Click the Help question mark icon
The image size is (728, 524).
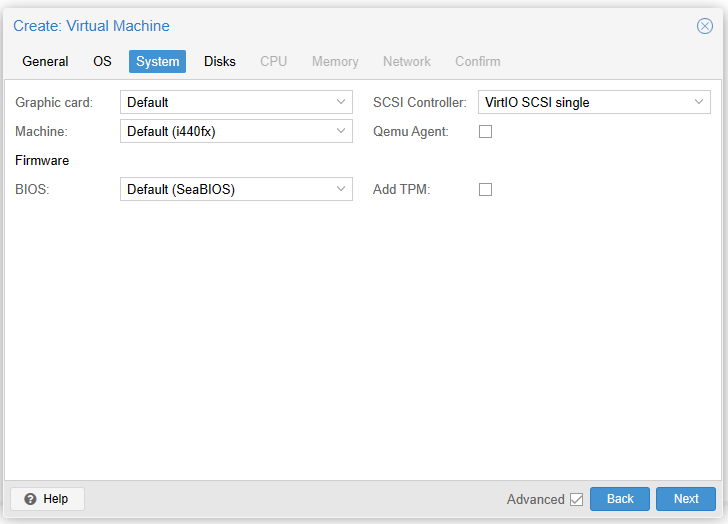pos(31,499)
